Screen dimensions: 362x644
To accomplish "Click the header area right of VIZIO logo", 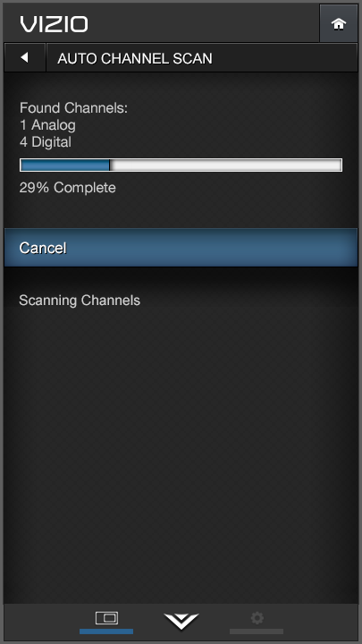I will tap(203, 24).
